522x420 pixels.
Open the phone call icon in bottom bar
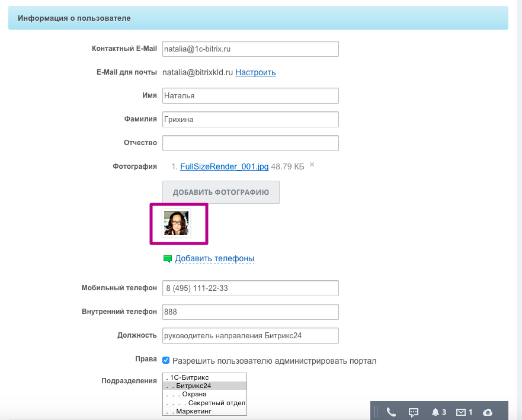click(391, 412)
